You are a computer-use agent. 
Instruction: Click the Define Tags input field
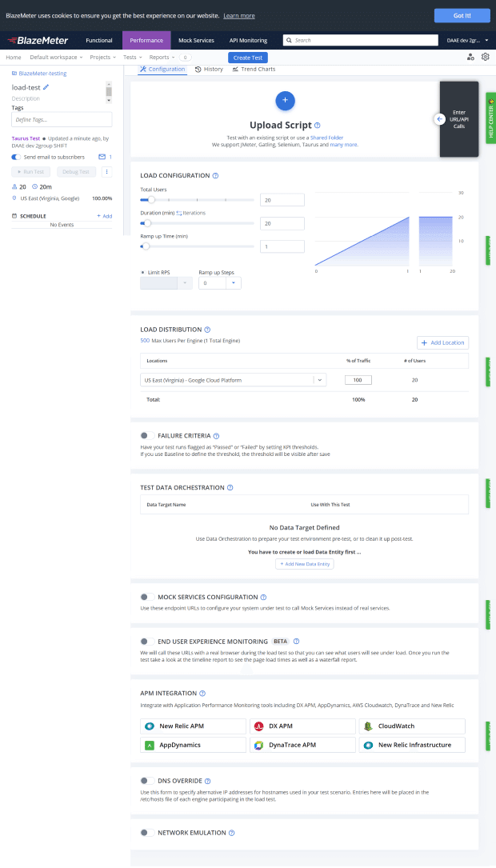(x=62, y=119)
